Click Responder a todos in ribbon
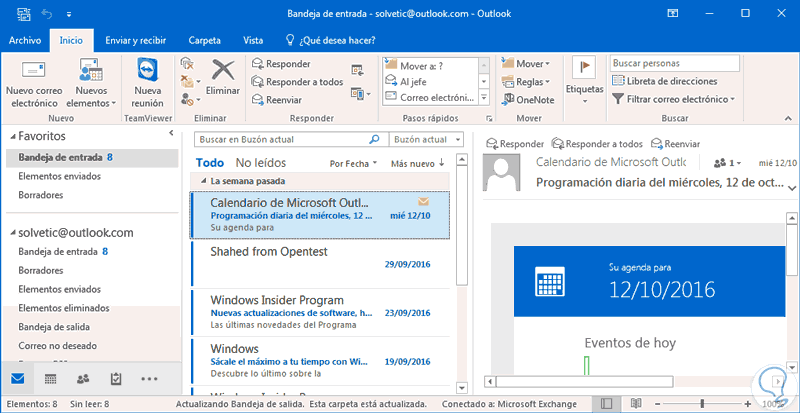This screenshot has width=800, height=413. tap(297, 82)
